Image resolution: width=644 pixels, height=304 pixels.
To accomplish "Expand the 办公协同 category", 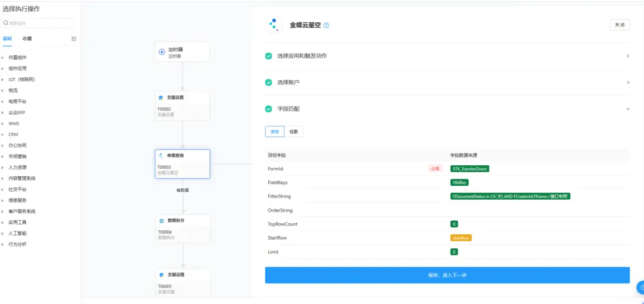I will 2,145.
